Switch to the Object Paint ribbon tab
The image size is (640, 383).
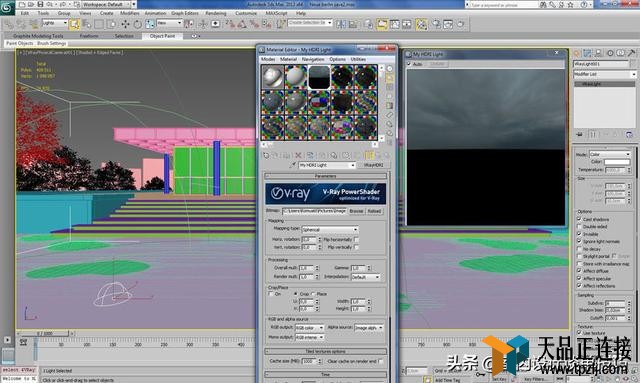point(162,36)
